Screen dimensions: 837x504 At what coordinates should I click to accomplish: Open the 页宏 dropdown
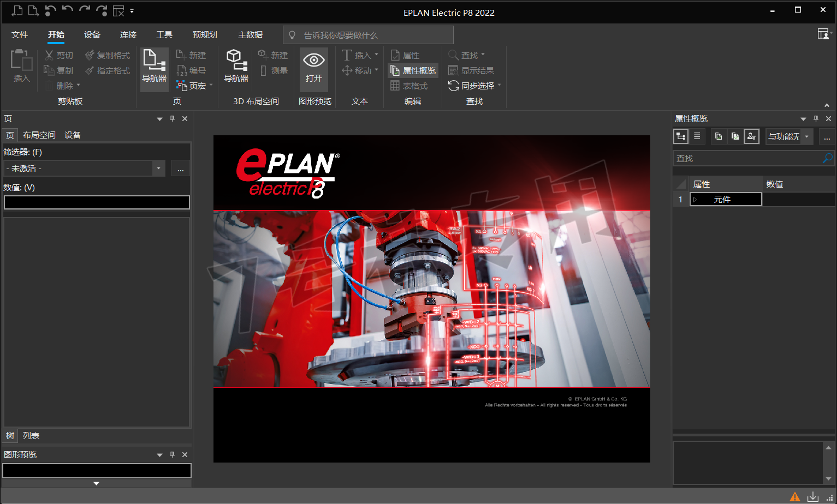coord(211,85)
